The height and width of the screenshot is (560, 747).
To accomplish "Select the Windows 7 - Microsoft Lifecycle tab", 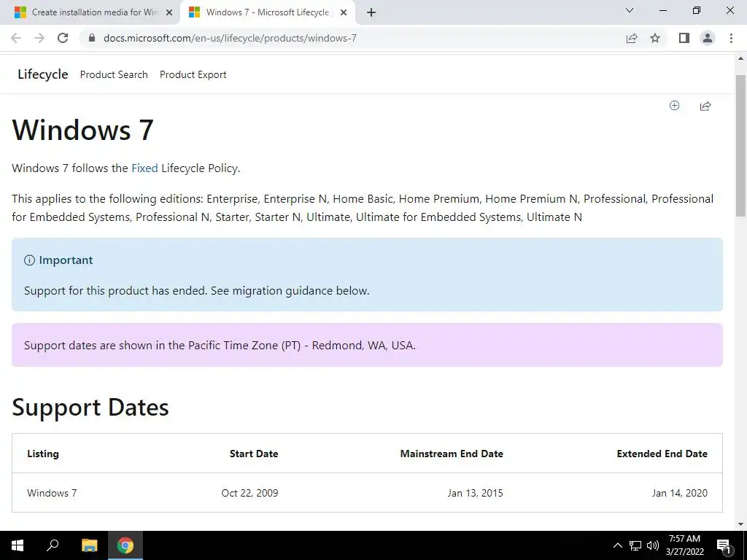I will point(268,12).
